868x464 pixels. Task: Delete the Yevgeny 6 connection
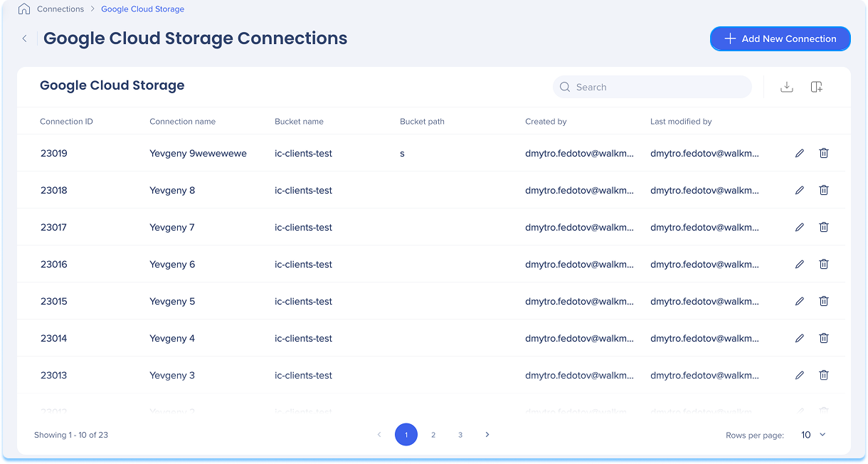point(824,264)
